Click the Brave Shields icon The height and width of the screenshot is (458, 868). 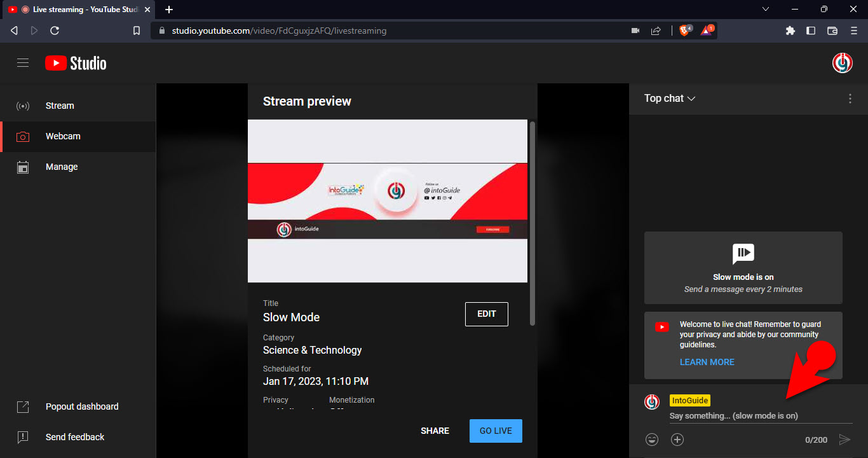tap(685, 31)
